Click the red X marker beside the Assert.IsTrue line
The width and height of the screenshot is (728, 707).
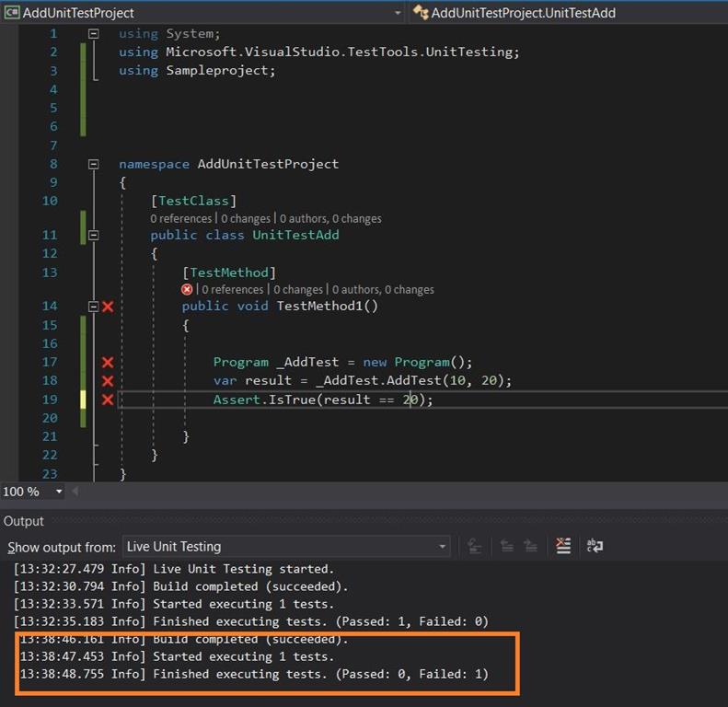pos(108,400)
